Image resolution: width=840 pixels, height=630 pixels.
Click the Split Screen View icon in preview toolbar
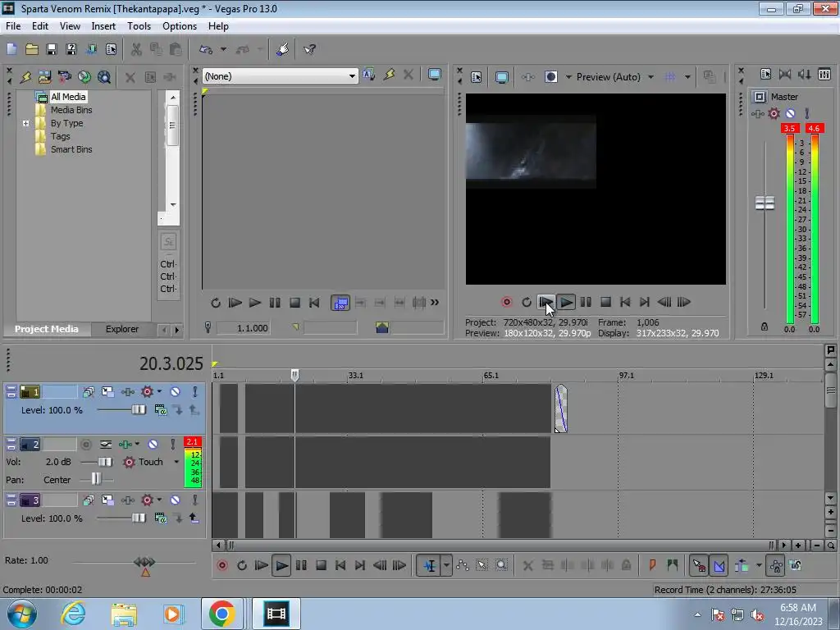click(x=550, y=77)
